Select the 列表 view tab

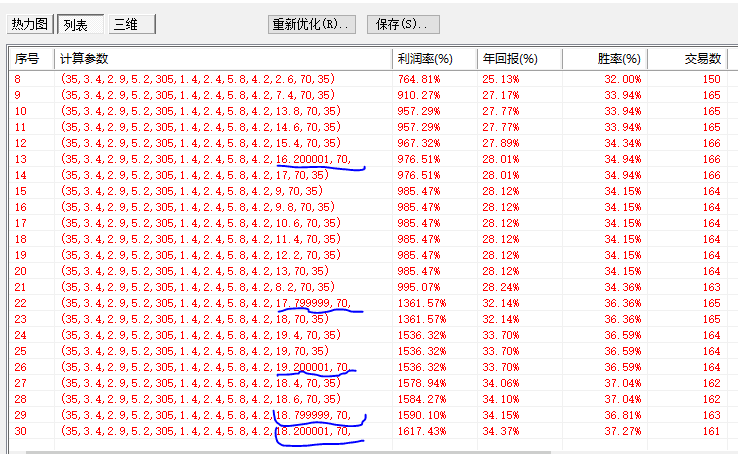coord(80,24)
